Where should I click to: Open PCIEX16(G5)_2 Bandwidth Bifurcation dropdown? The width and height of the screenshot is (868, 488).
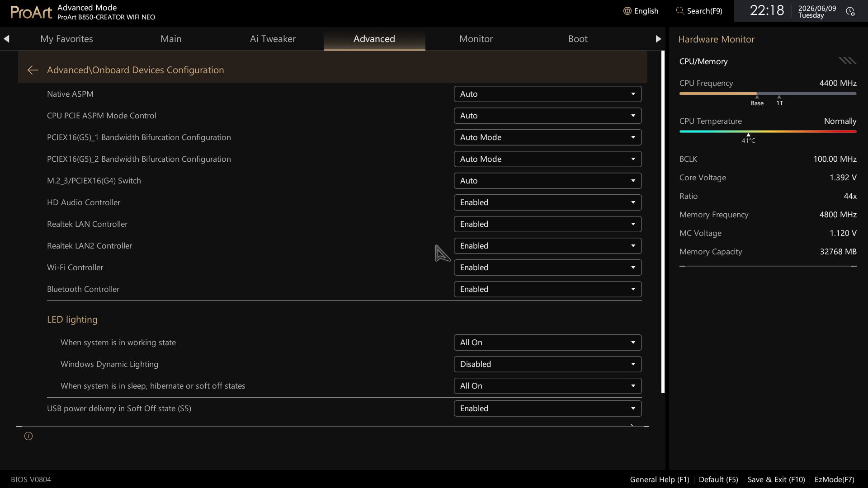pyautogui.click(x=547, y=159)
